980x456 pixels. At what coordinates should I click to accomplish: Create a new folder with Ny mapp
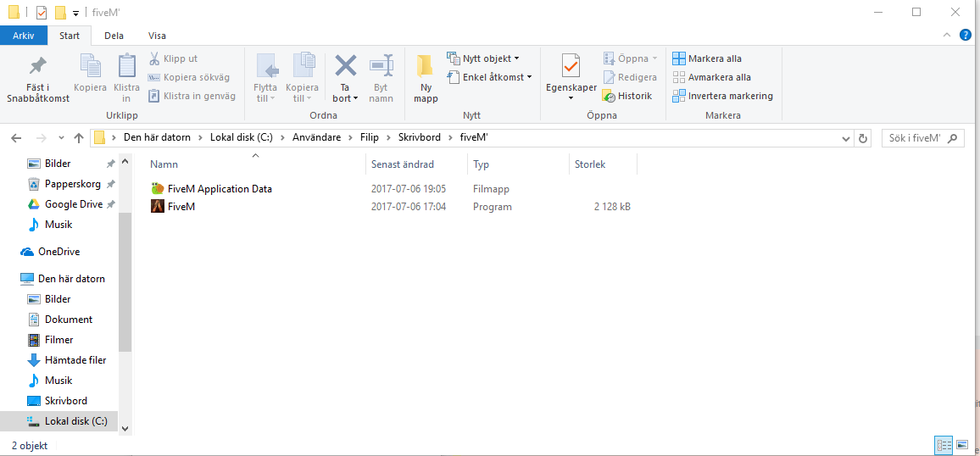pyautogui.click(x=426, y=80)
